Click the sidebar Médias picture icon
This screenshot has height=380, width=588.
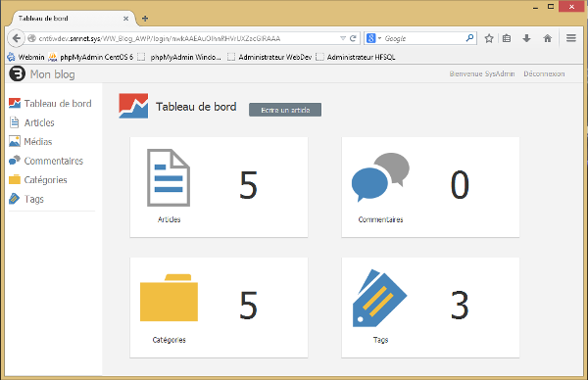click(15, 141)
